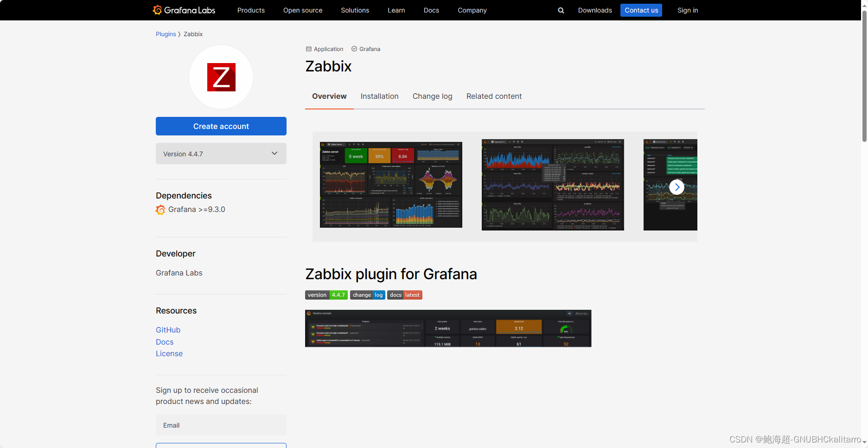
Task: Click the Grafana Labs developer name
Action: point(179,273)
